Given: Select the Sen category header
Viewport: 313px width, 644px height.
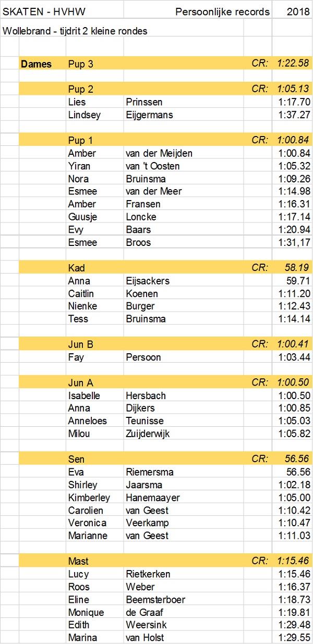Looking at the screenshot, I should 76,460.
